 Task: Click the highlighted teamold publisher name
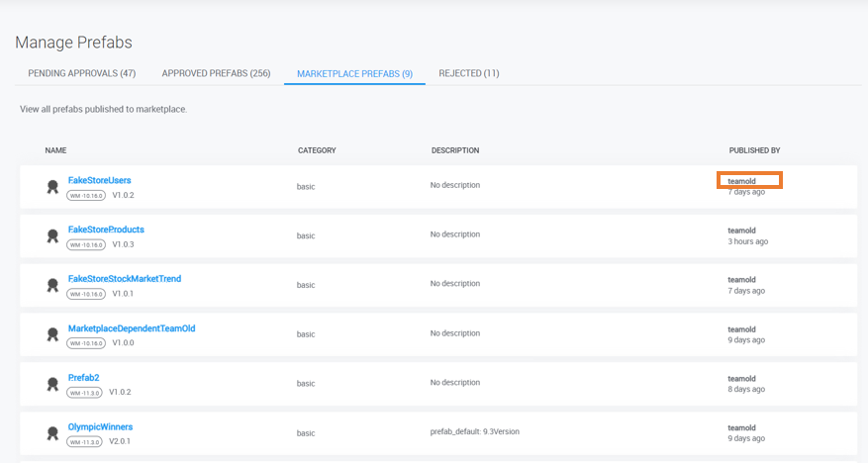742,181
